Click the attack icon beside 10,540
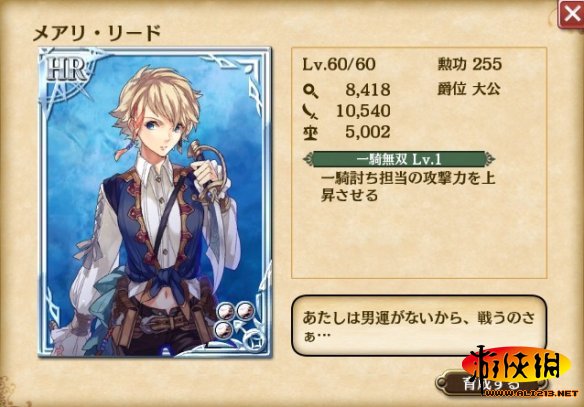584x407 pixels. (x=310, y=112)
